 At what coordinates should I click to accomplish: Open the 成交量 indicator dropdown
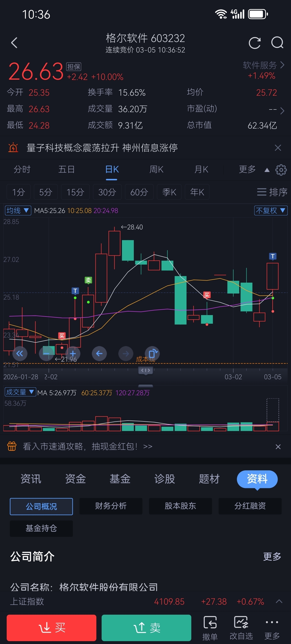(x=21, y=392)
